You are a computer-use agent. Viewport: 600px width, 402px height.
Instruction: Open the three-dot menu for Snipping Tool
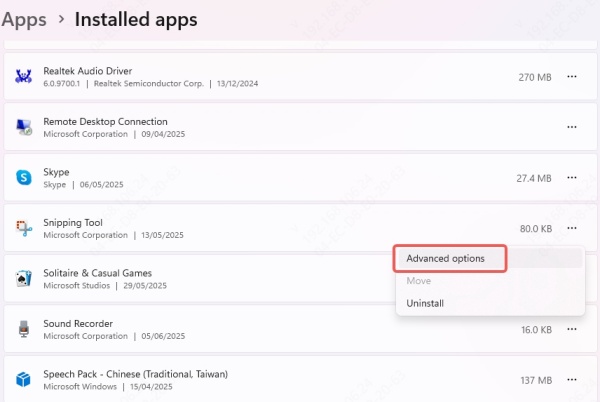click(x=572, y=228)
